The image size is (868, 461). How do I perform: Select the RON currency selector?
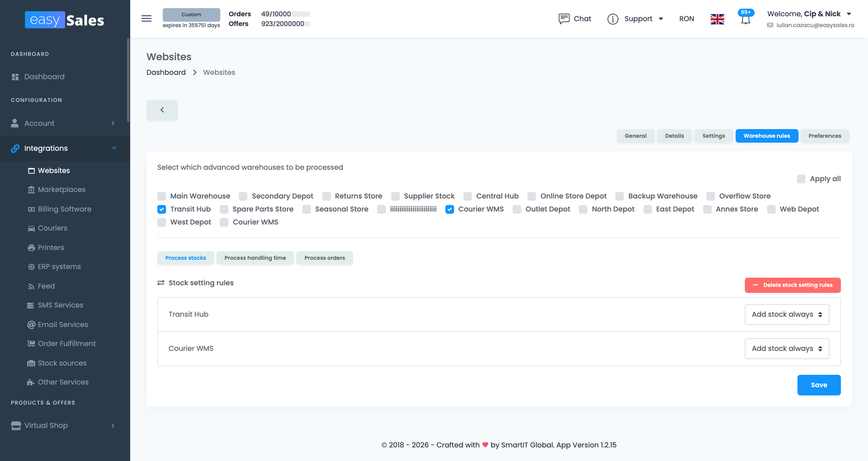[687, 19]
